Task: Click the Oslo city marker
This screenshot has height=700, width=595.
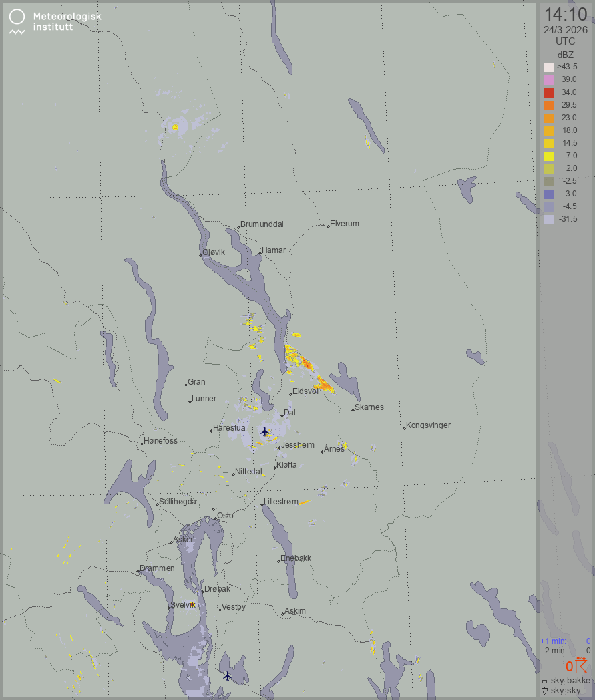Action: pyautogui.click(x=214, y=510)
